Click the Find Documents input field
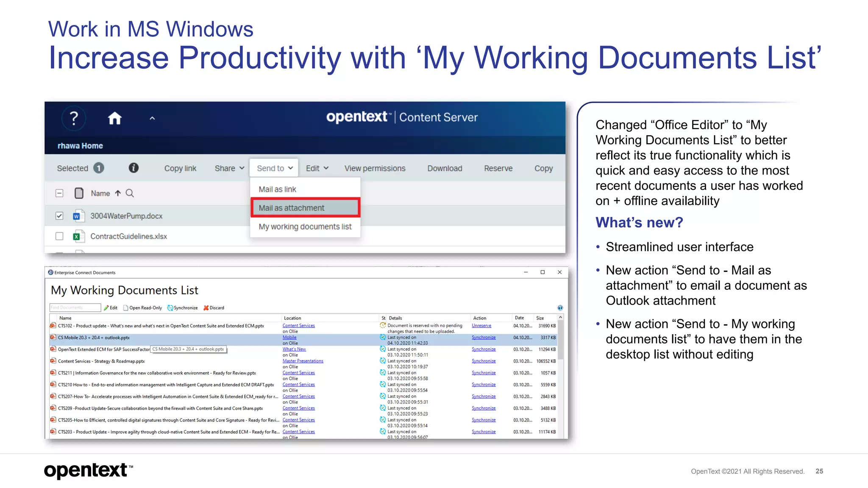This screenshot has height=488, width=868. 75,308
